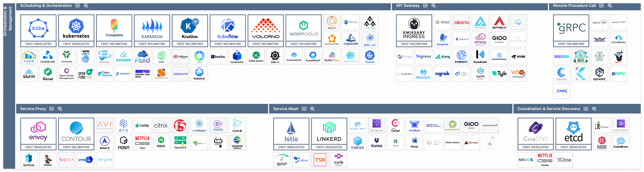Open the WSO2 API Microgateway tile
644x172 pixels.
(518, 74)
